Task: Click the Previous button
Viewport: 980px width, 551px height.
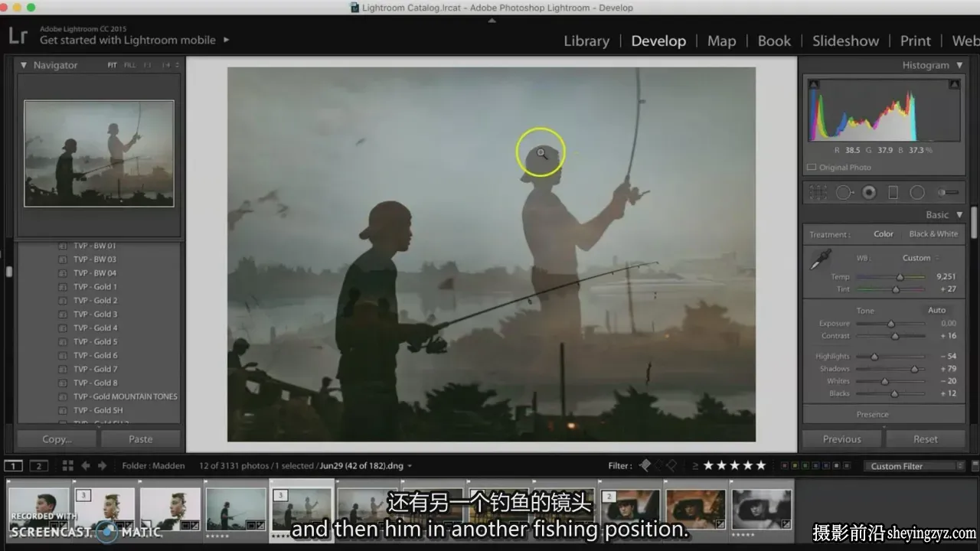Action: pyautogui.click(x=842, y=439)
